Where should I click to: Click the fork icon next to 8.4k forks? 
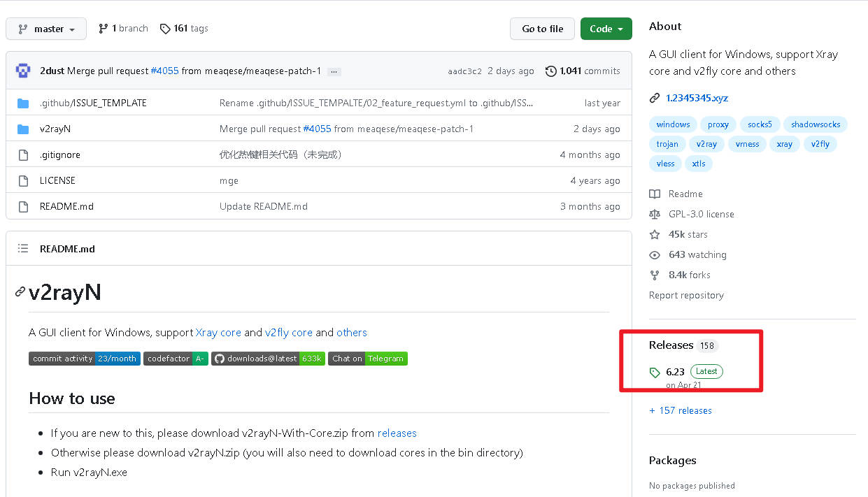click(655, 275)
